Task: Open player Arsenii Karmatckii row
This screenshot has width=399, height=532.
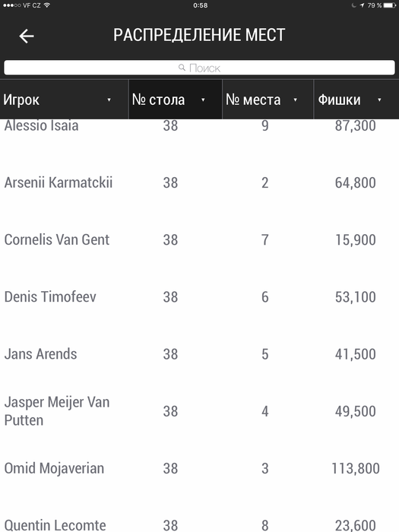Action: point(199,182)
